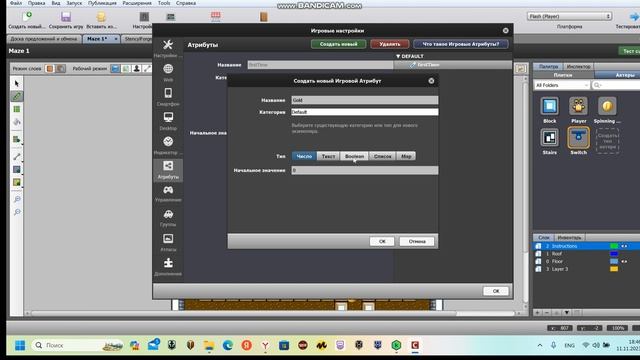Click green color swatch of Instructions layer

[x=614, y=246]
